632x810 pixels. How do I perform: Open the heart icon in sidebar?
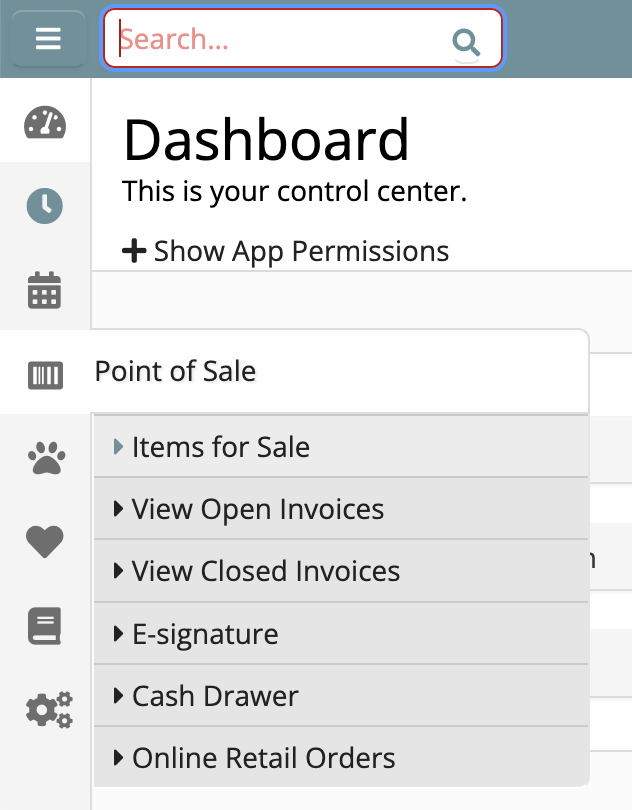coord(44,542)
